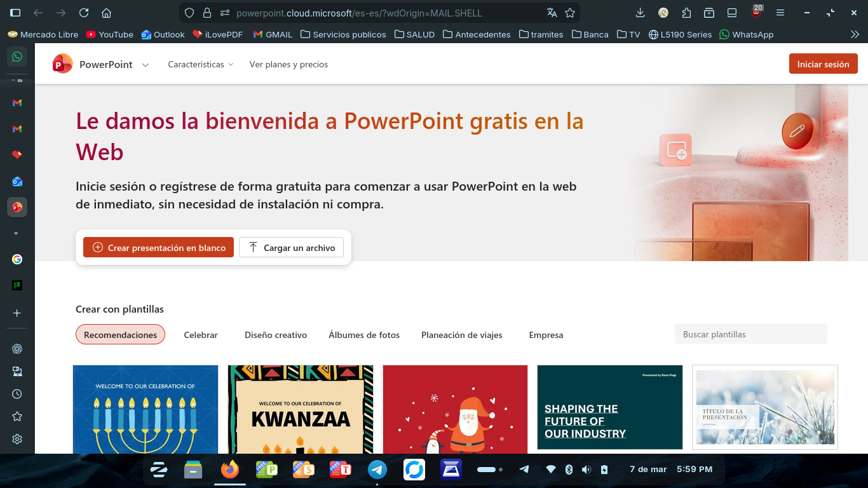The image size is (868, 488).
Task: Switch to the Álbumes de fotos tab
Action: [364, 335]
